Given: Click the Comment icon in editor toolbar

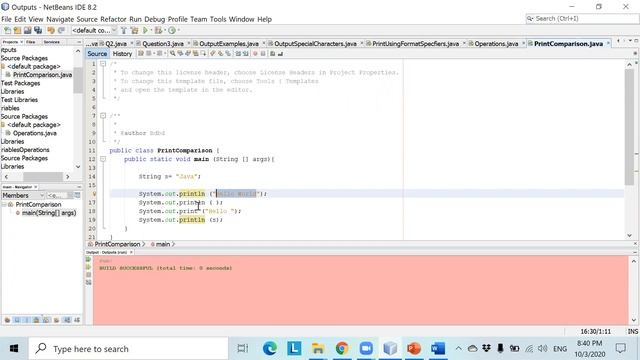Looking at the screenshot, I should coord(272,53).
